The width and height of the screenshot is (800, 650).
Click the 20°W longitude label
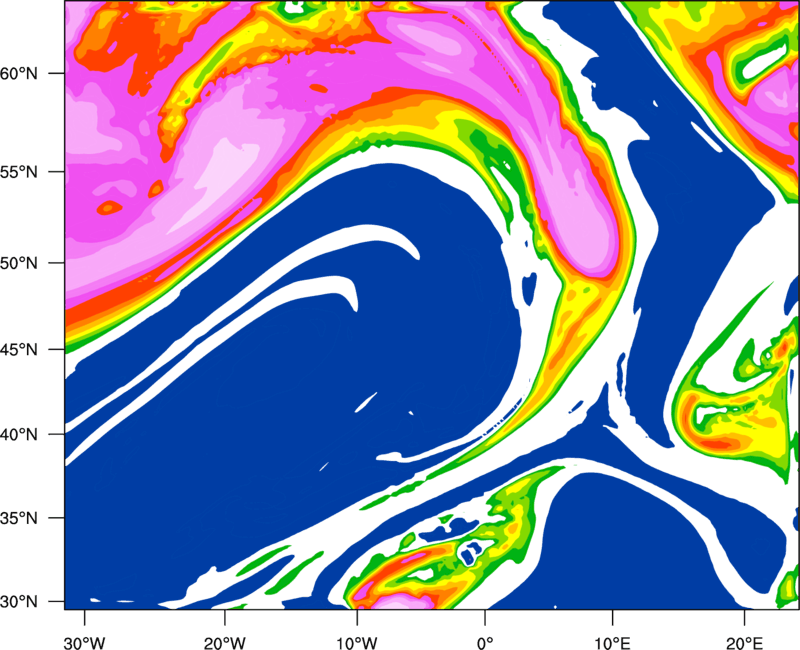[224, 643]
